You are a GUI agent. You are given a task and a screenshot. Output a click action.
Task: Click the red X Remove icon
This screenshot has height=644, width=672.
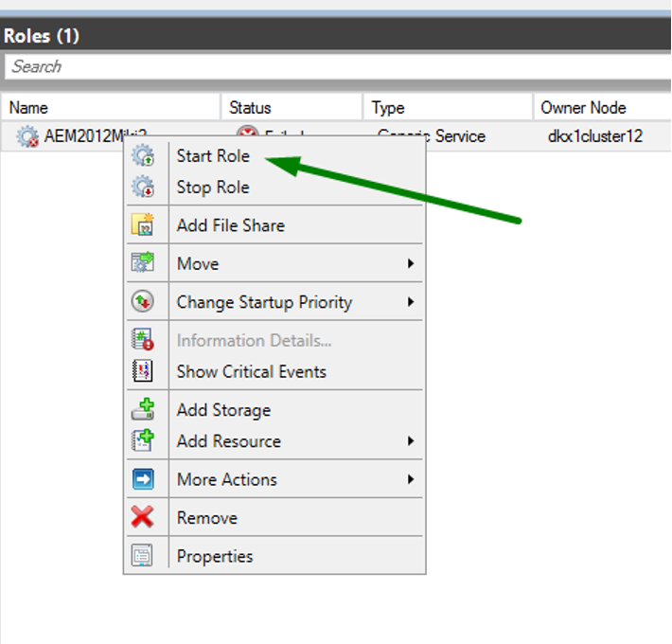pyautogui.click(x=143, y=517)
